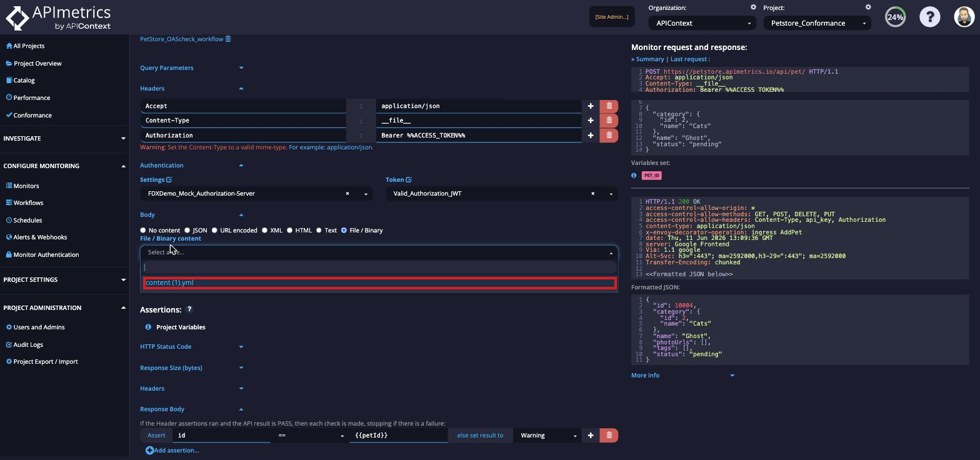Add header after the Authorization row
The image size is (980, 460).
[x=591, y=136]
